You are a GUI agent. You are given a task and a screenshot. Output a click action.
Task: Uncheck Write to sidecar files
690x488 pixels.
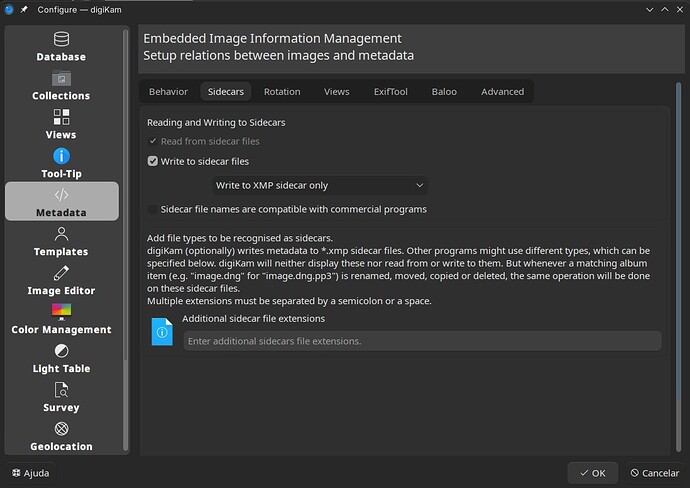[153, 161]
